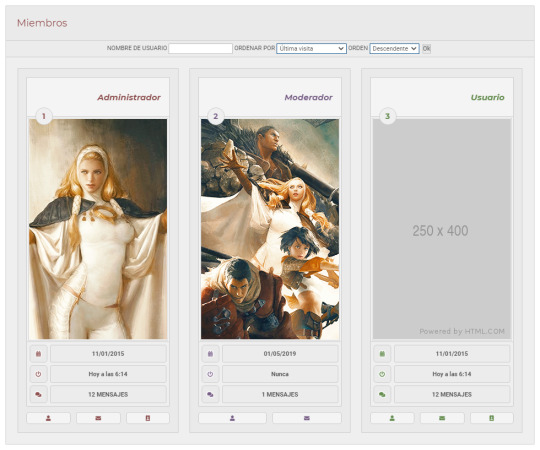Click the Moderador last-visit power icon
540x450 pixels.
210,374
